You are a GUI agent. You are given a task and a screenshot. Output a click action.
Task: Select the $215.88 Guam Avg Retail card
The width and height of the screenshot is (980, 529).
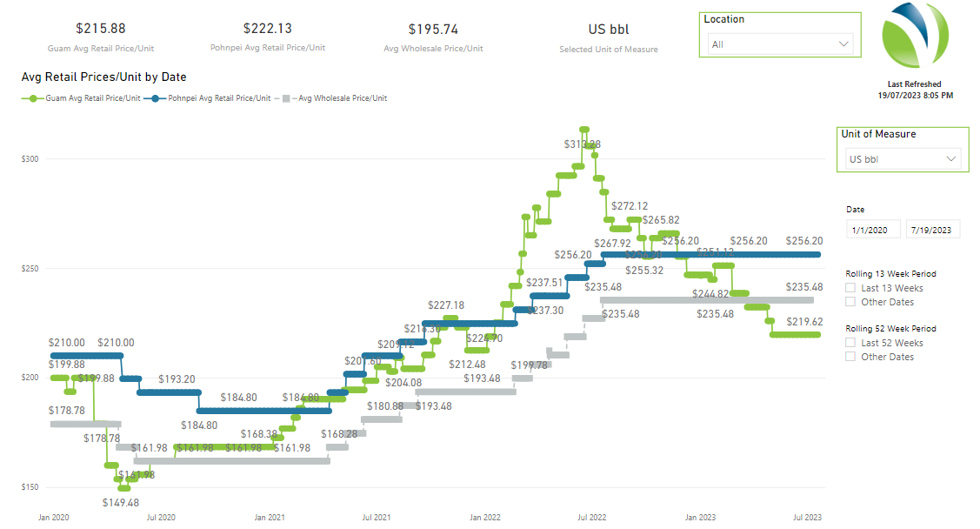pyautogui.click(x=102, y=37)
